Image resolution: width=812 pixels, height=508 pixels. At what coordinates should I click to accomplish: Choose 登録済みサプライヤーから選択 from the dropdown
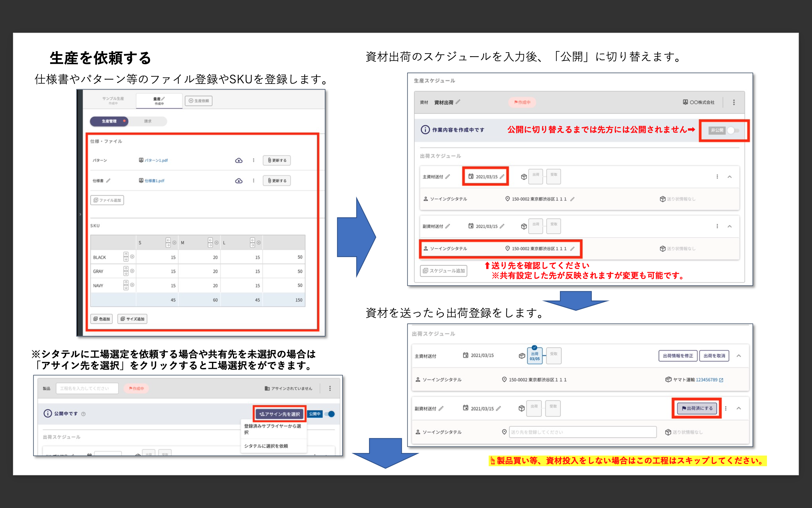[273, 429]
